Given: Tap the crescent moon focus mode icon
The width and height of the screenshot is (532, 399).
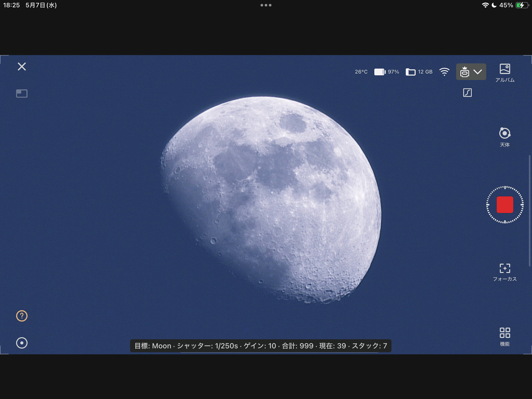Looking at the screenshot, I should (494, 5).
